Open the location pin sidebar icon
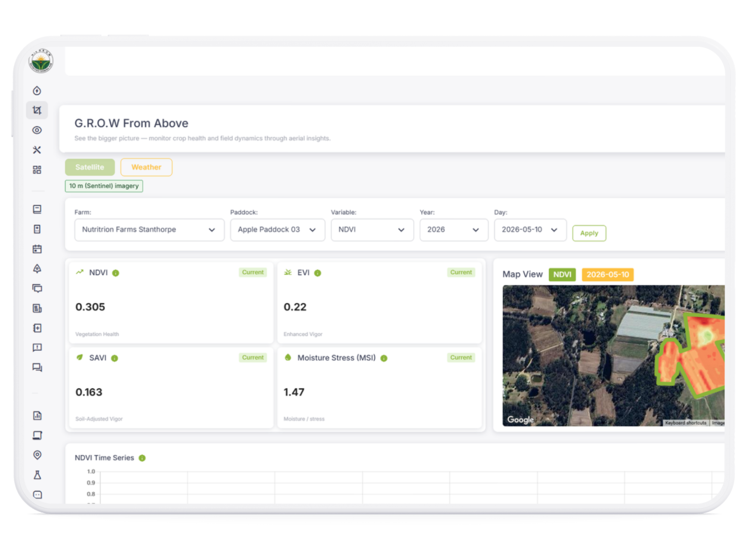The image size is (747, 560). click(37, 455)
